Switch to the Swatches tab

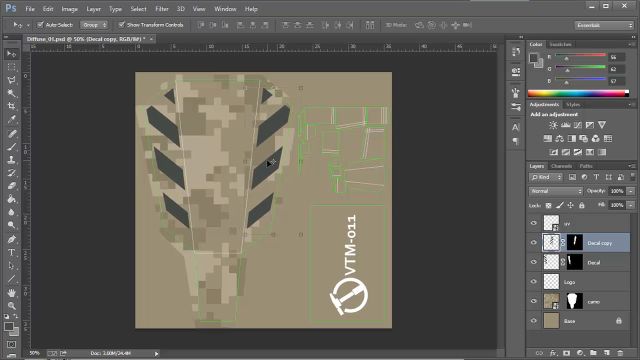pos(560,44)
